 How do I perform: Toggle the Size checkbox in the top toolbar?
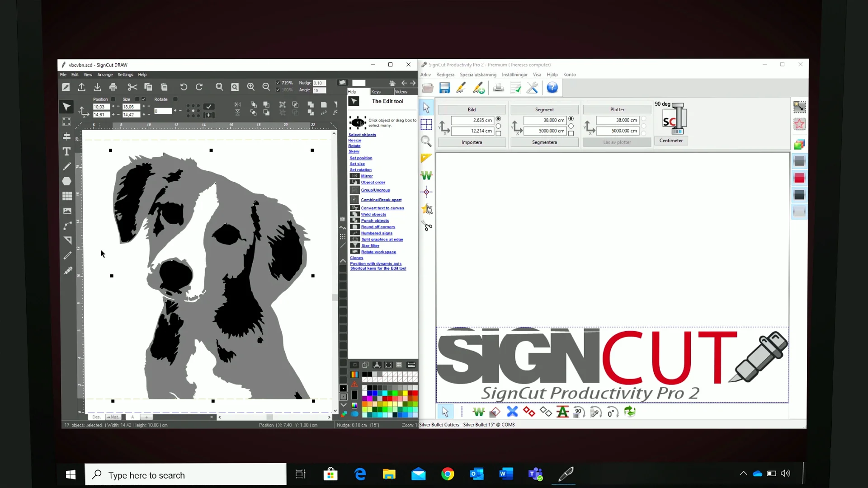pos(137,99)
